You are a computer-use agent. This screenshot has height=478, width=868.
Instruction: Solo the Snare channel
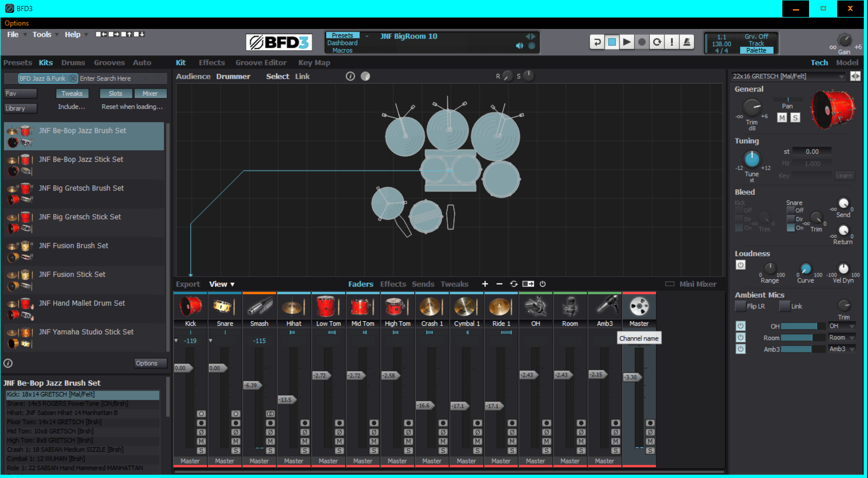(x=236, y=450)
